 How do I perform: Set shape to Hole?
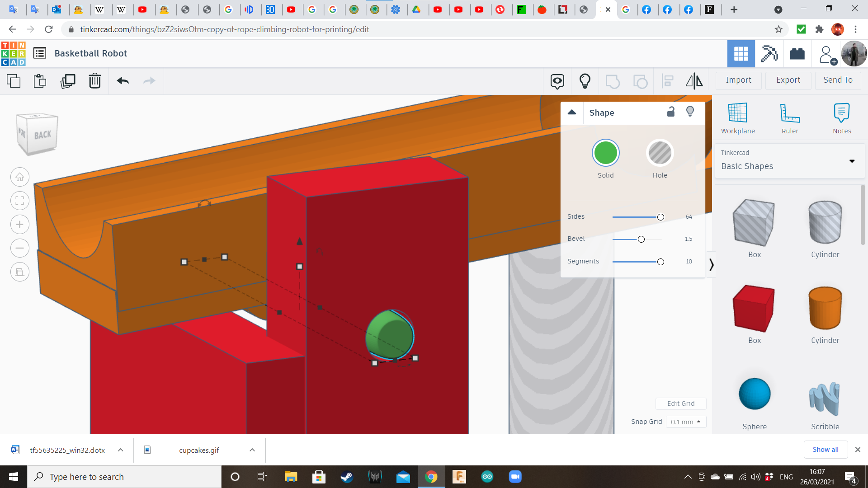tap(660, 153)
